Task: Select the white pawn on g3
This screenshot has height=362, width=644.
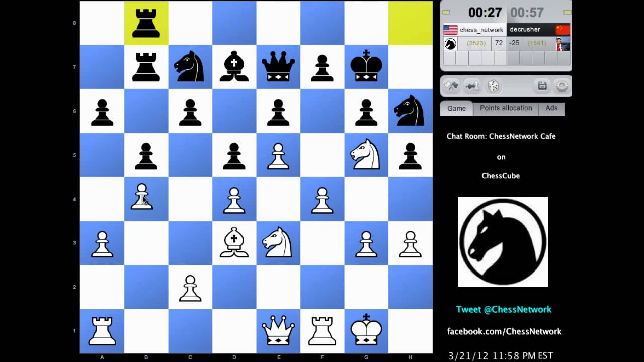Action: pyautogui.click(x=366, y=244)
